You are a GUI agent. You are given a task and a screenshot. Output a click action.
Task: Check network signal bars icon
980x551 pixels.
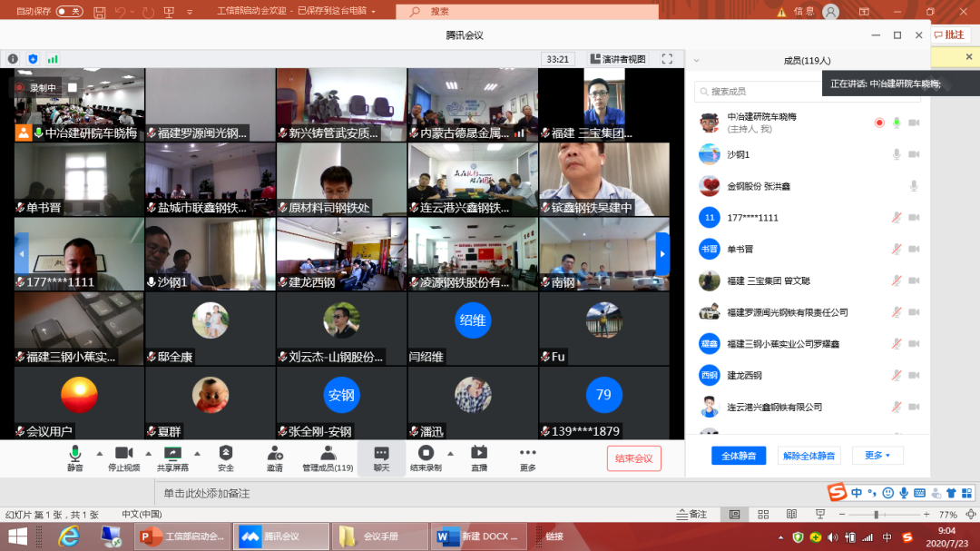click(54, 59)
